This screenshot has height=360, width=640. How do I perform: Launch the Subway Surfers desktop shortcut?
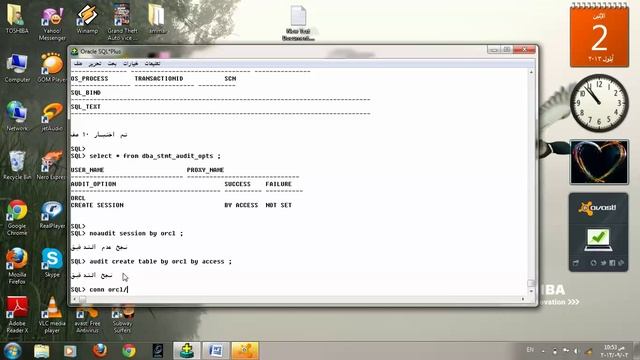(x=122, y=320)
